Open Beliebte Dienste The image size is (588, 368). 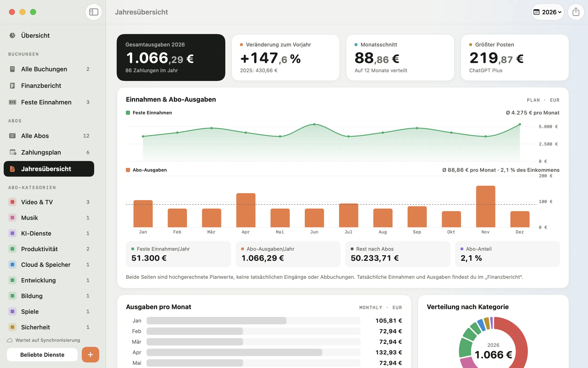click(x=42, y=355)
